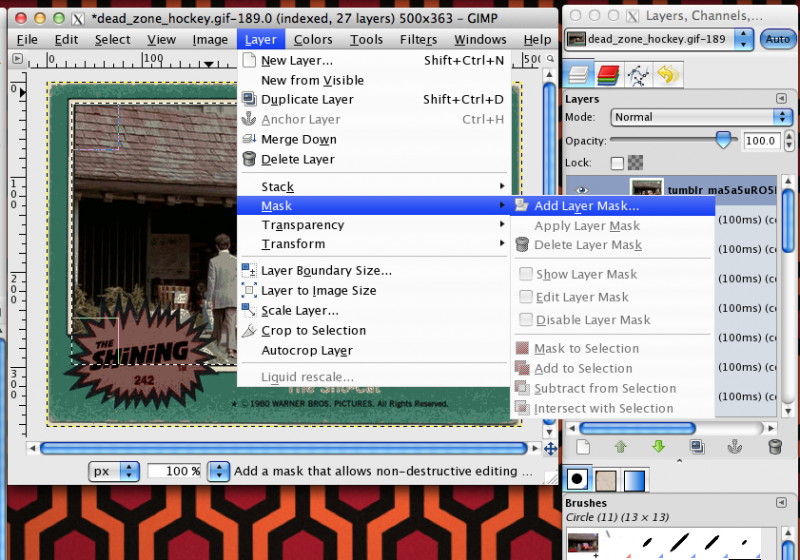Image resolution: width=800 pixels, height=560 pixels.
Task: Toggle the lock pixels checkbox in Layers
Action: [x=617, y=163]
